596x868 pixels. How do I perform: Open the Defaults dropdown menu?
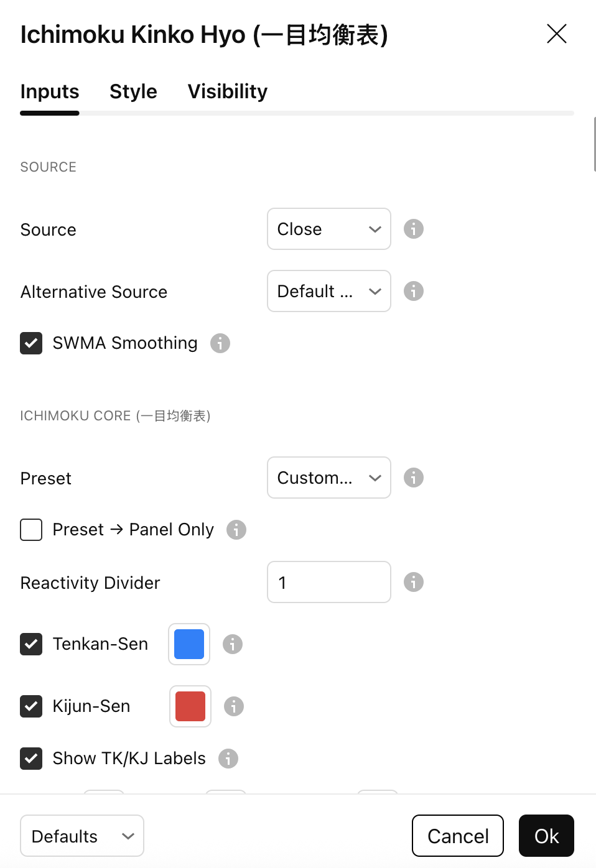82,836
